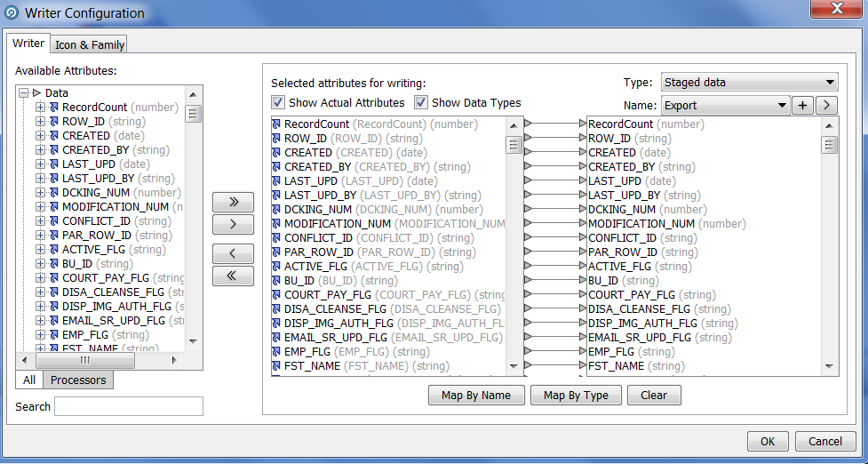This screenshot has width=868, height=464.
Task: Click the add all attributes double-arrow button
Action: click(233, 202)
